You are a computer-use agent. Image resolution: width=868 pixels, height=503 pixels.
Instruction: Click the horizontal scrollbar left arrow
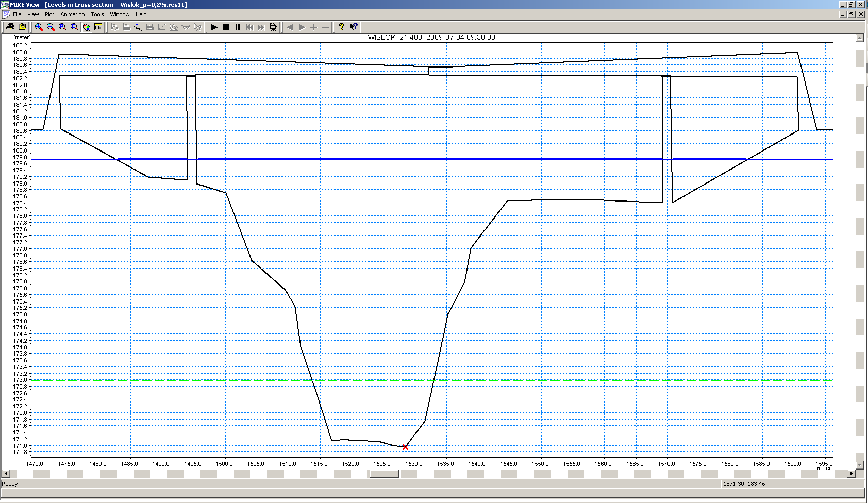click(x=6, y=474)
